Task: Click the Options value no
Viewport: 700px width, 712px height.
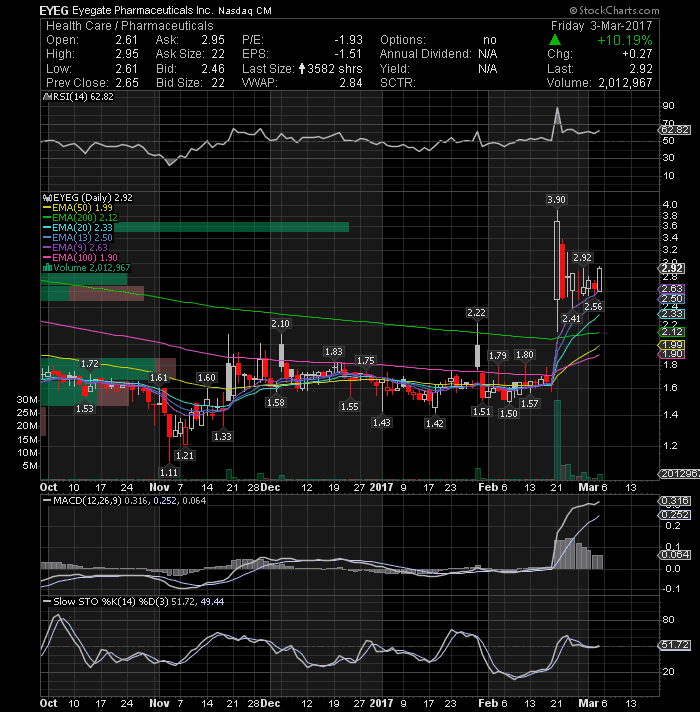Action: click(489, 40)
